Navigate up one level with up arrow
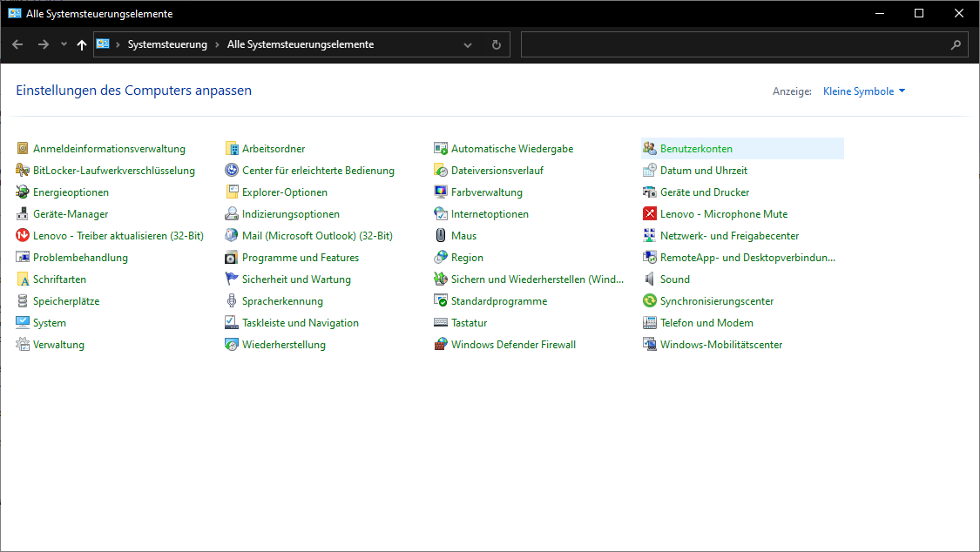 (82, 44)
